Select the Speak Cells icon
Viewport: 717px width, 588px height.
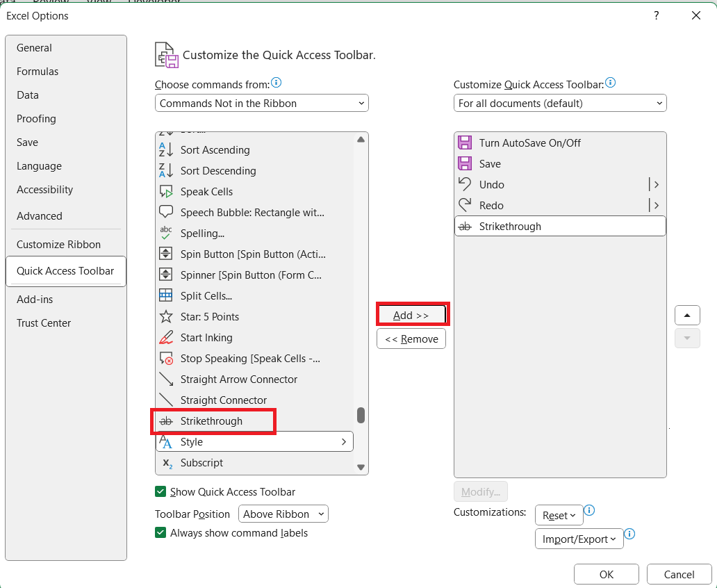tap(166, 192)
